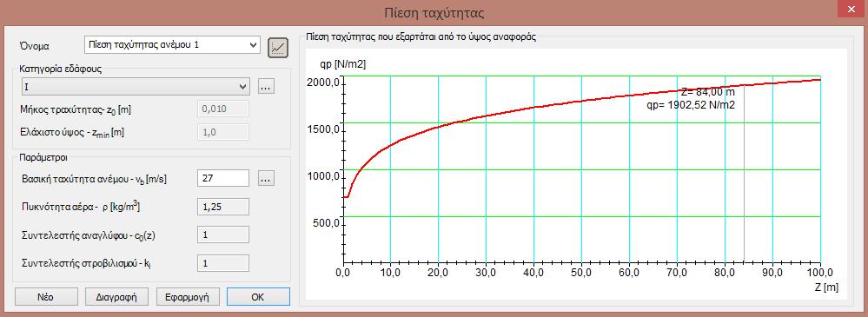This screenshot has height=317, width=868.
Task: Click the qp [N/m2] axis label
Action: click(342, 65)
